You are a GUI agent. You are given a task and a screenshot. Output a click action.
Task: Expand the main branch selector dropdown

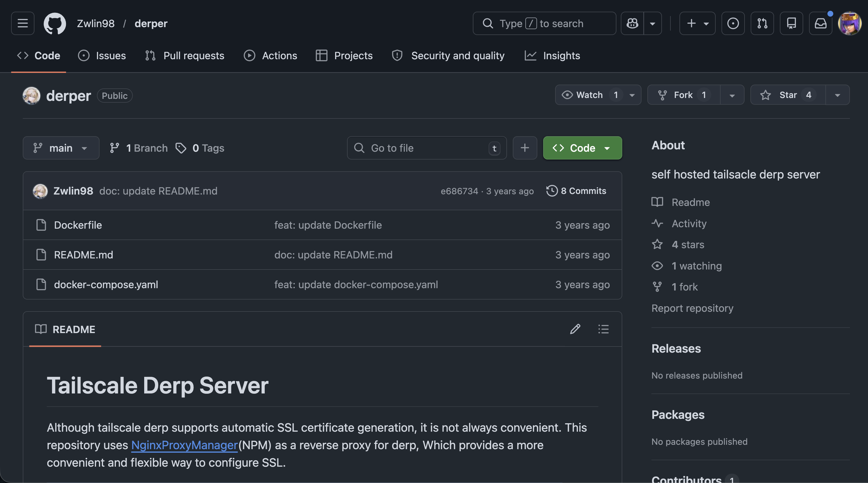[61, 148]
